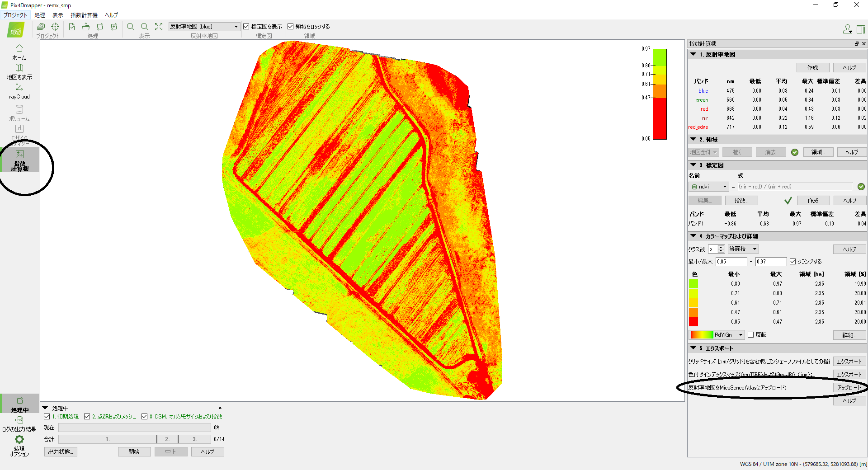Open the user account icon
The image size is (868, 470).
[847, 29]
